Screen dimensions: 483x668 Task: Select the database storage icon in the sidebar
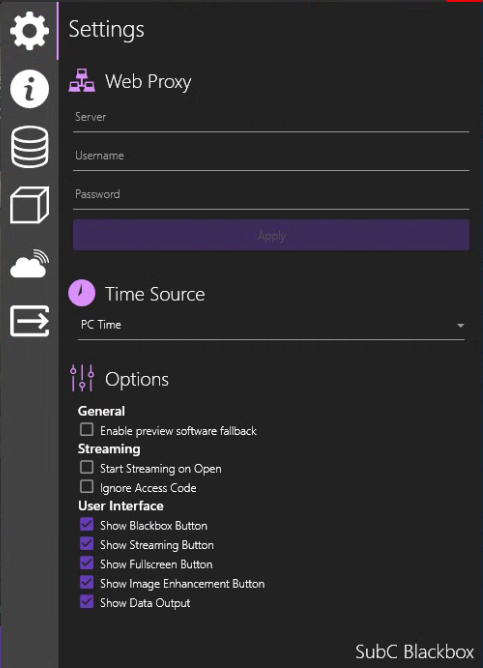tap(29, 147)
